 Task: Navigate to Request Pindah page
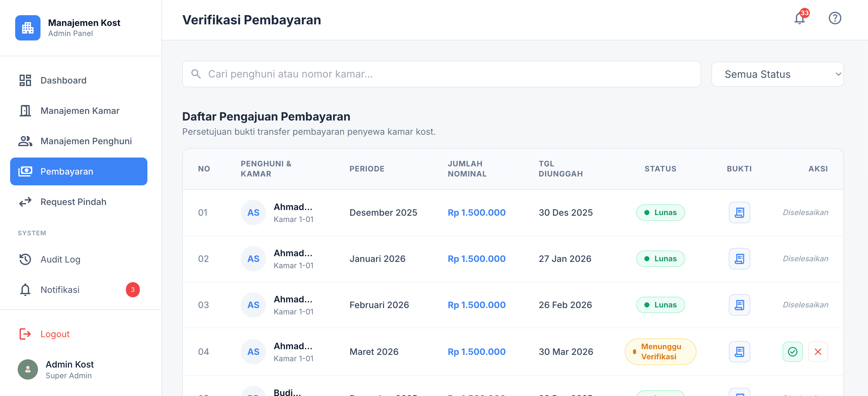[x=73, y=202]
